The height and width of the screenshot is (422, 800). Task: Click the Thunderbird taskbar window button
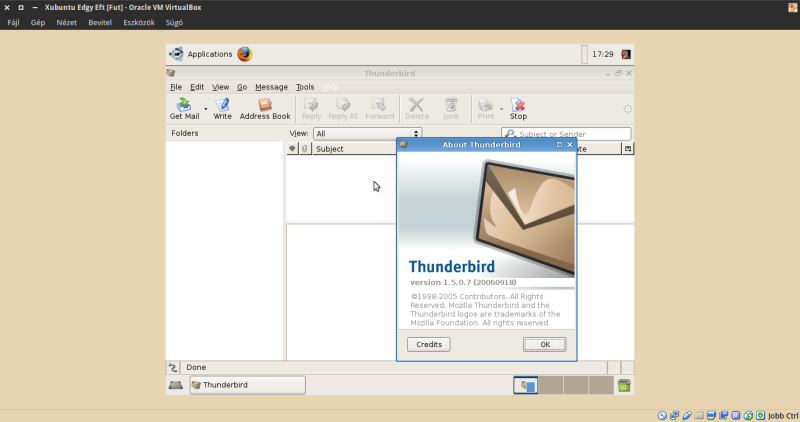[247, 385]
